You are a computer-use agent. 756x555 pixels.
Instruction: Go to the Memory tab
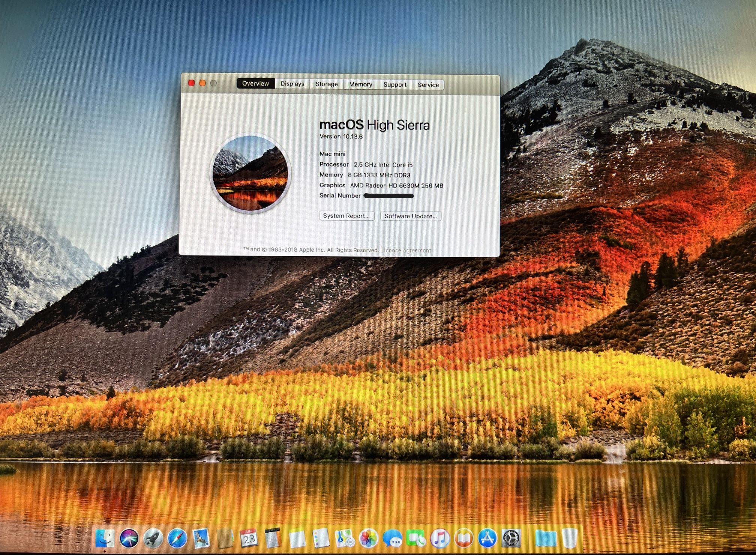point(360,84)
